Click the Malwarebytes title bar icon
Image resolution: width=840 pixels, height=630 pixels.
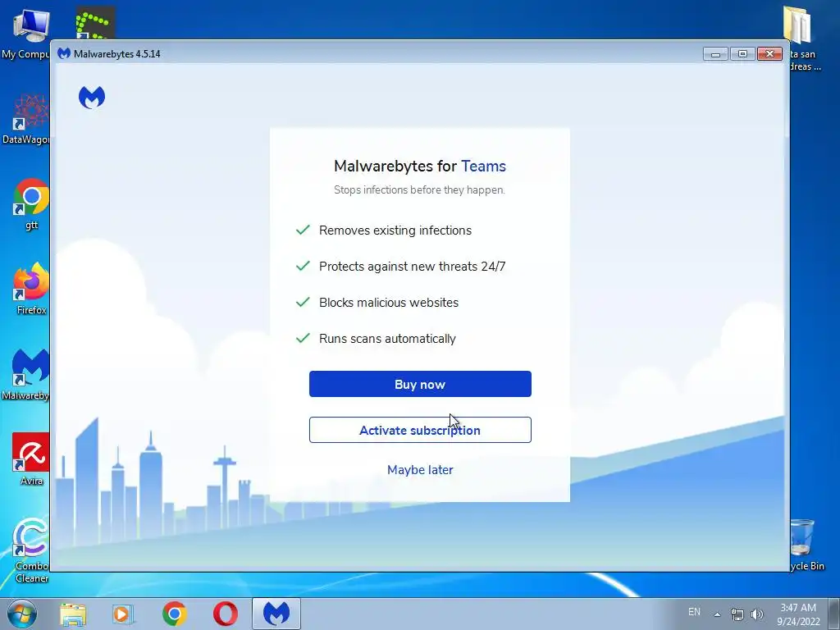tap(64, 53)
